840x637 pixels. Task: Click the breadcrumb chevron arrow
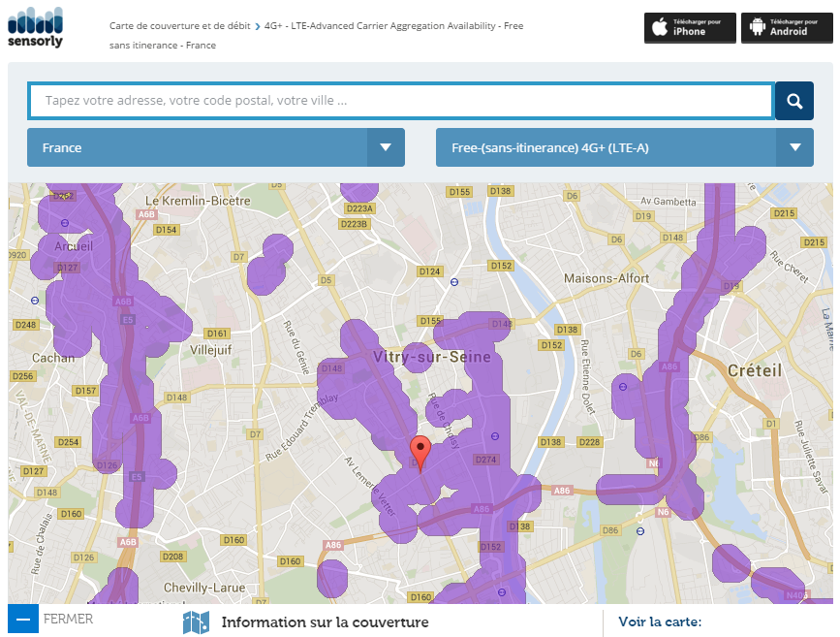[x=258, y=26]
